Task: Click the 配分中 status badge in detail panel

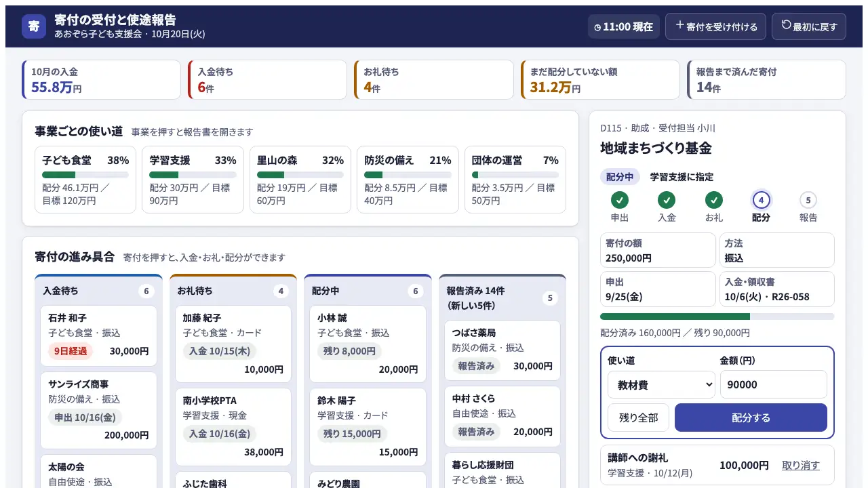Action: tap(620, 177)
